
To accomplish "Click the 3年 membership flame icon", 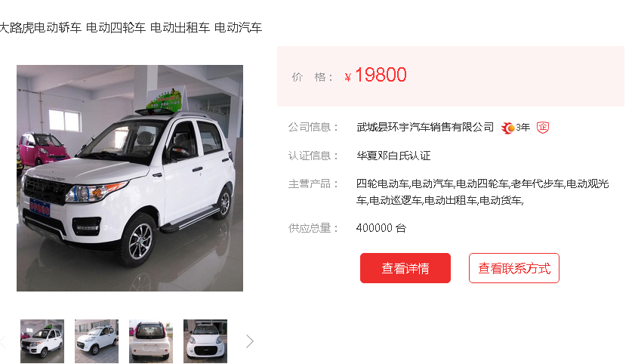I will coord(508,128).
